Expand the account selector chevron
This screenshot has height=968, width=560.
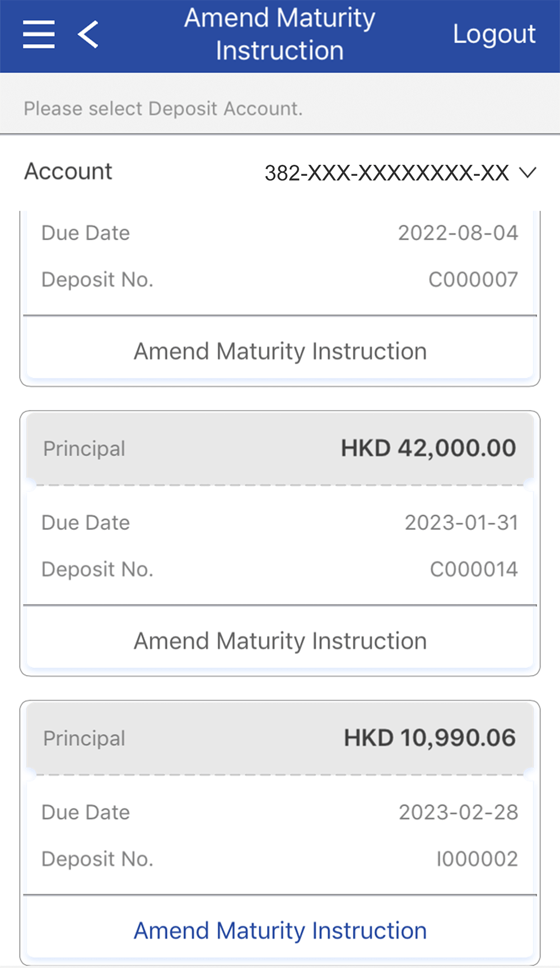[x=528, y=173]
